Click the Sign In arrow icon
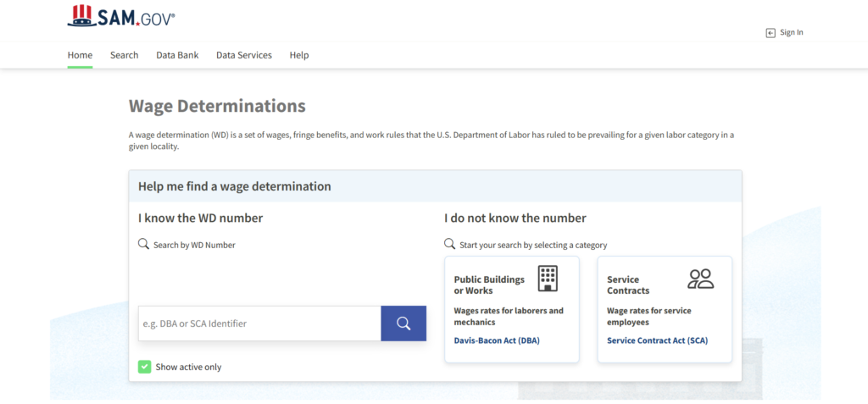 coord(771,33)
